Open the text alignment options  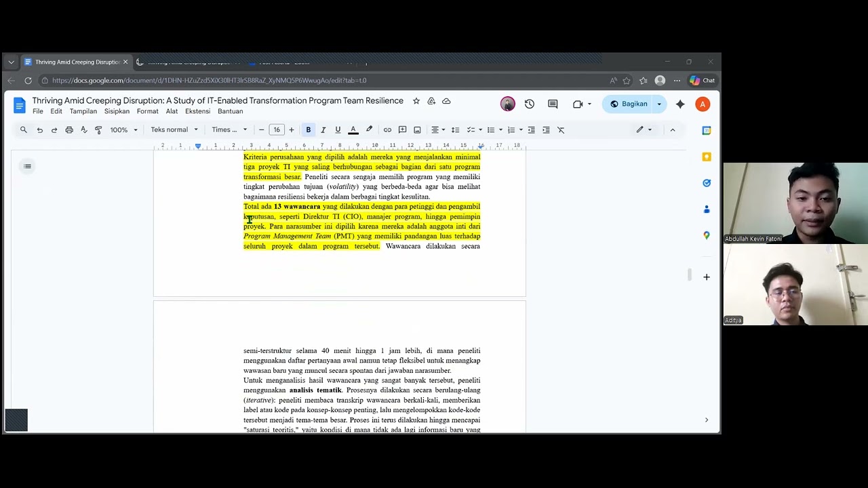click(x=438, y=129)
